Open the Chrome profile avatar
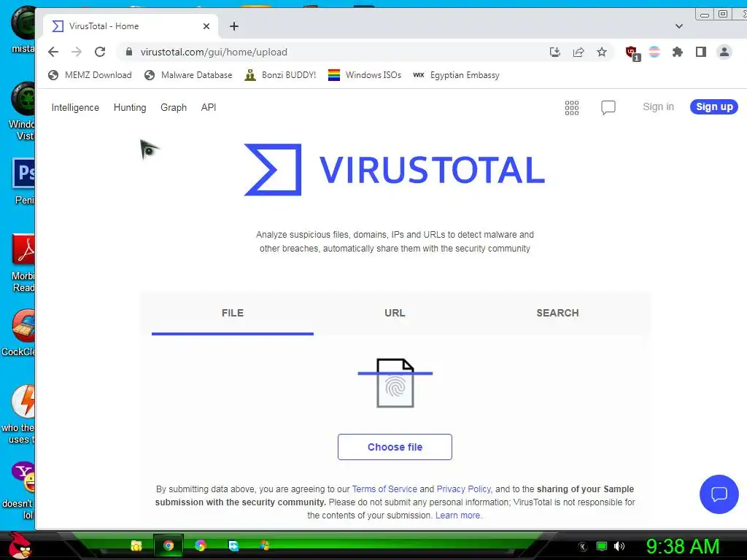 coord(724,52)
